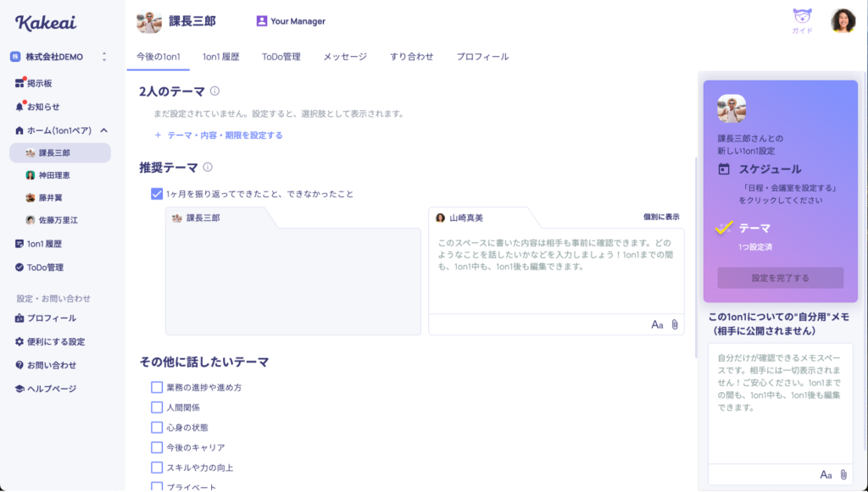Click into the 自分用 memo text area
This screenshot has height=492, width=868.
[x=781, y=404]
